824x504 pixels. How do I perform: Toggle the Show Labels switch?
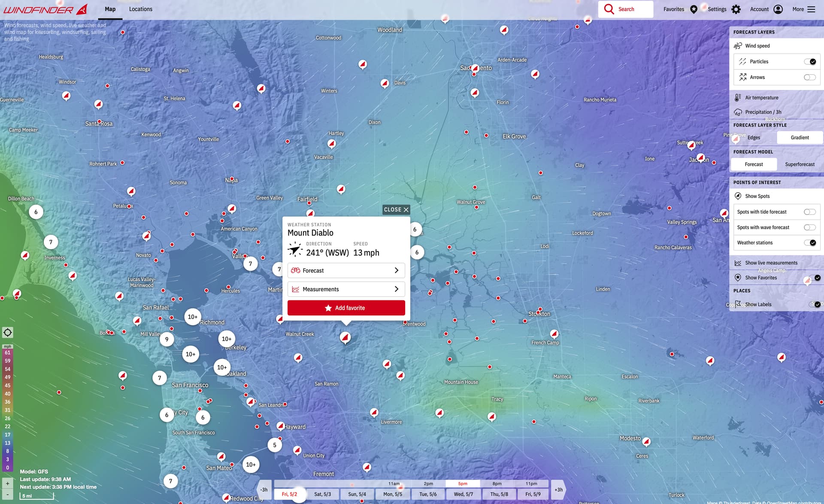pos(815,305)
